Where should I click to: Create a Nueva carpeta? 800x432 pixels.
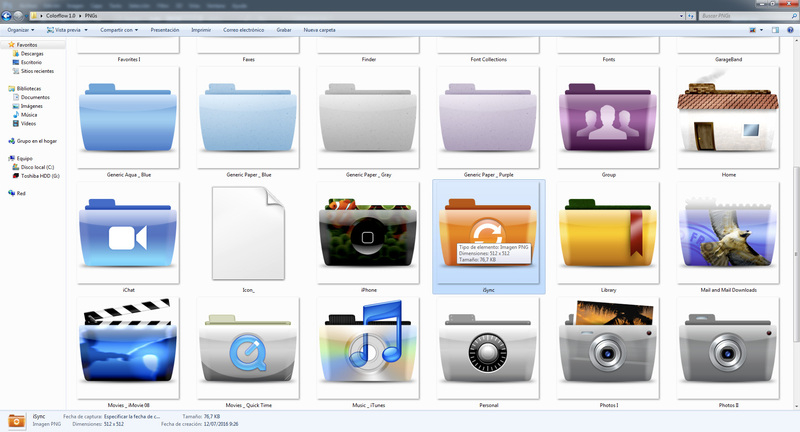(x=319, y=30)
